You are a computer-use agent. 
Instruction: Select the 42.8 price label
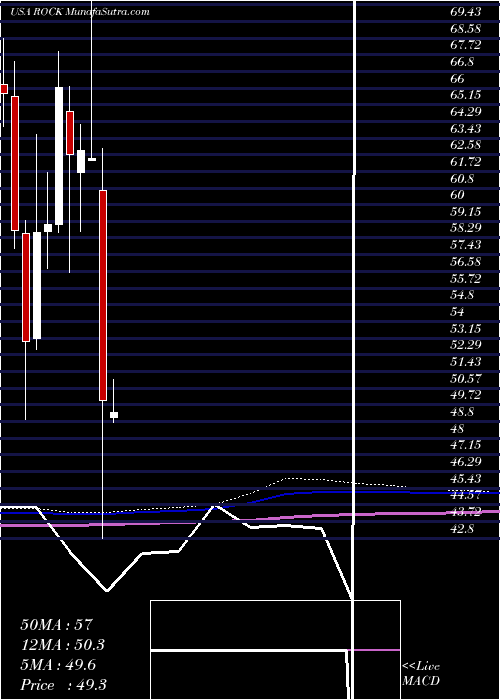(462, 529)
